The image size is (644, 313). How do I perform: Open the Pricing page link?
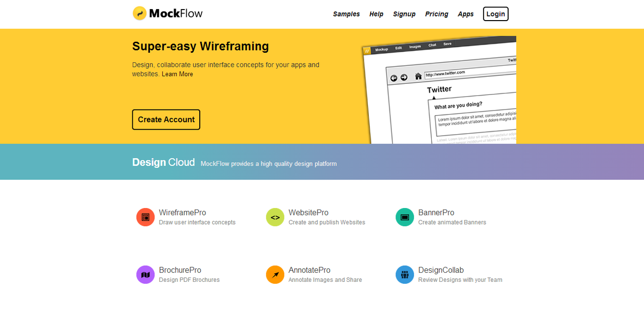437,14
